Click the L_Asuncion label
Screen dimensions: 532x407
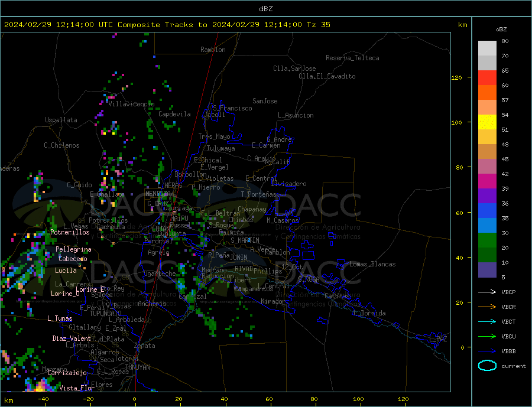(x=296, y=115)
